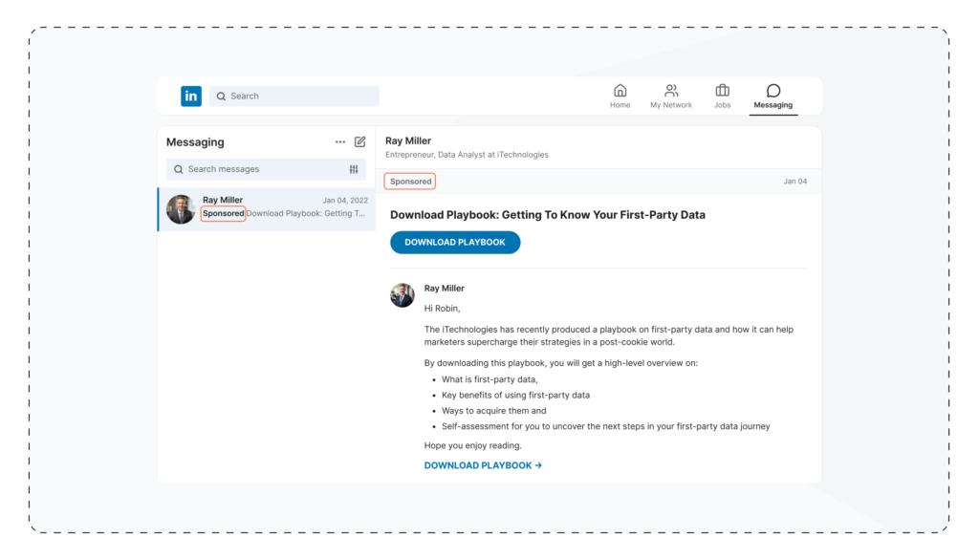
Task: Open the My Network tab
Action: [671, 97]
